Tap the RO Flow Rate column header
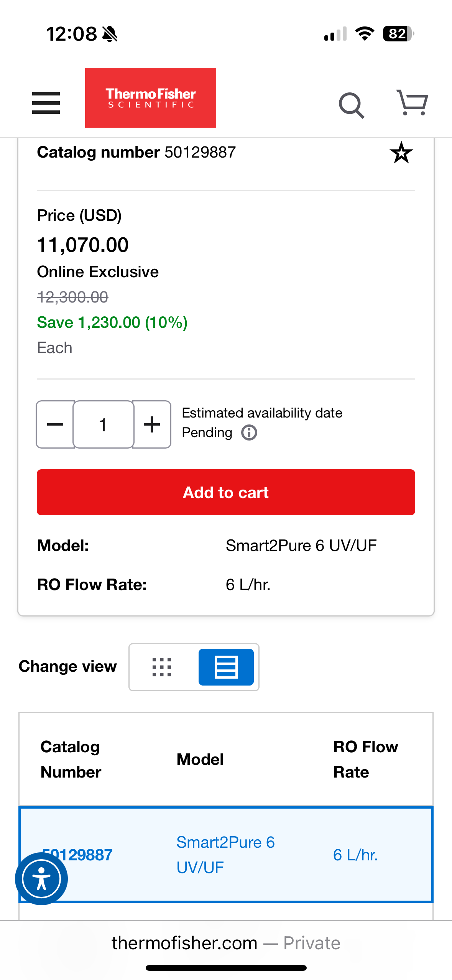 tap(365, 759)
